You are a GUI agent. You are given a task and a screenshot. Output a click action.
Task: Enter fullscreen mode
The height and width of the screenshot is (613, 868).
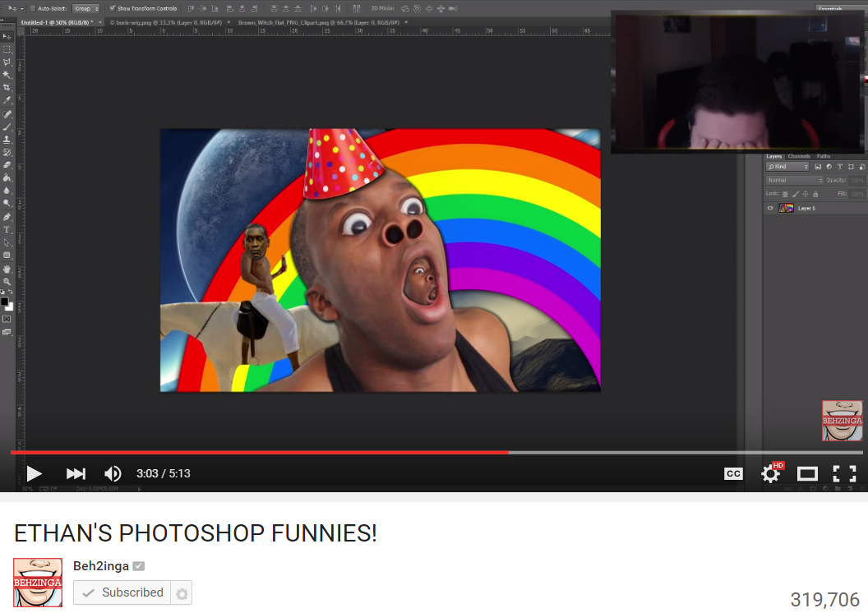coord(844,473)
